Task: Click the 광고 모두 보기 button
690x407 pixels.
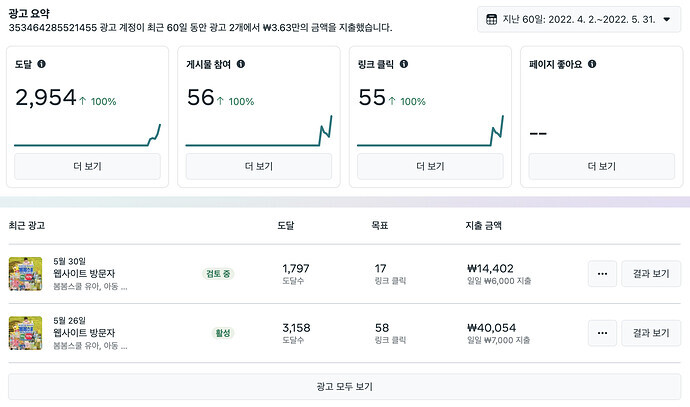Action: tap(344, 387)
